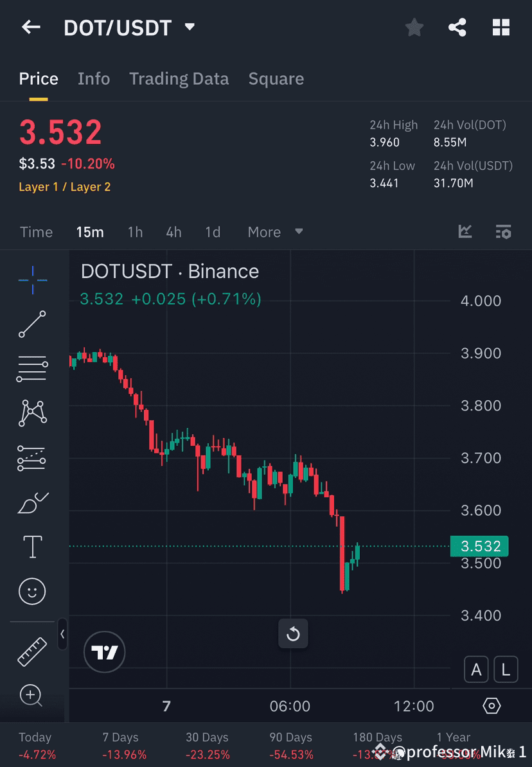
Task: Tap the 3.532 current price label
Action: 479,547
